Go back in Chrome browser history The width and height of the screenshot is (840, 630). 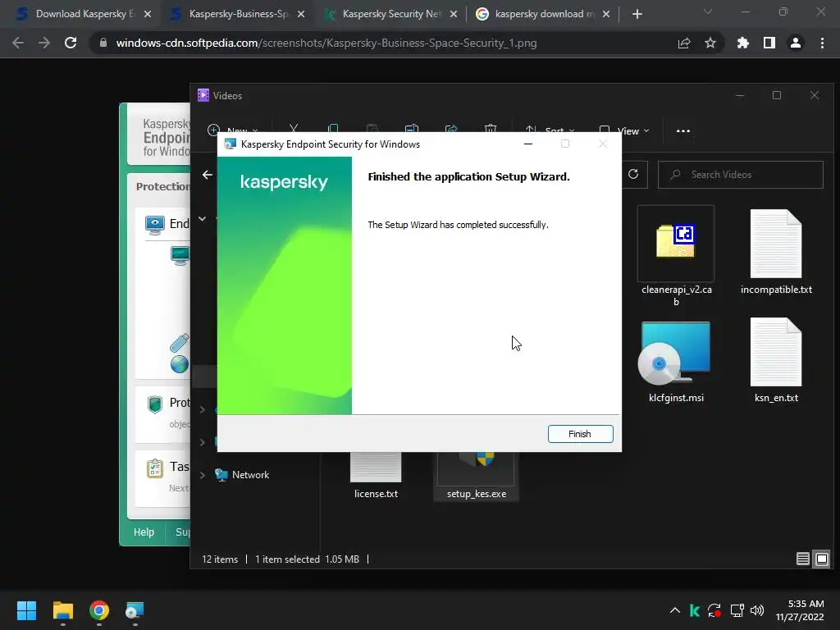click(x=18, y=43)
